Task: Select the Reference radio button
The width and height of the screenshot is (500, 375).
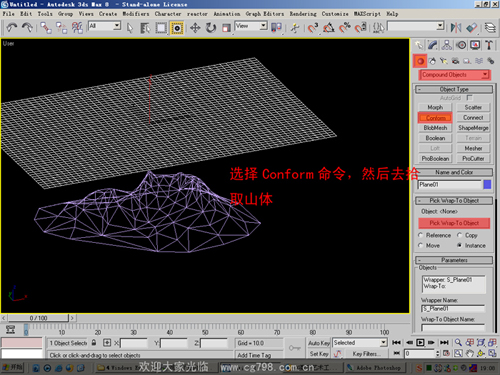Action: [421, 235]
